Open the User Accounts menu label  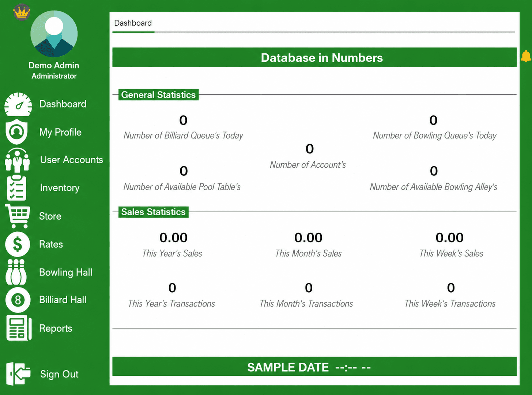point(72,160)
